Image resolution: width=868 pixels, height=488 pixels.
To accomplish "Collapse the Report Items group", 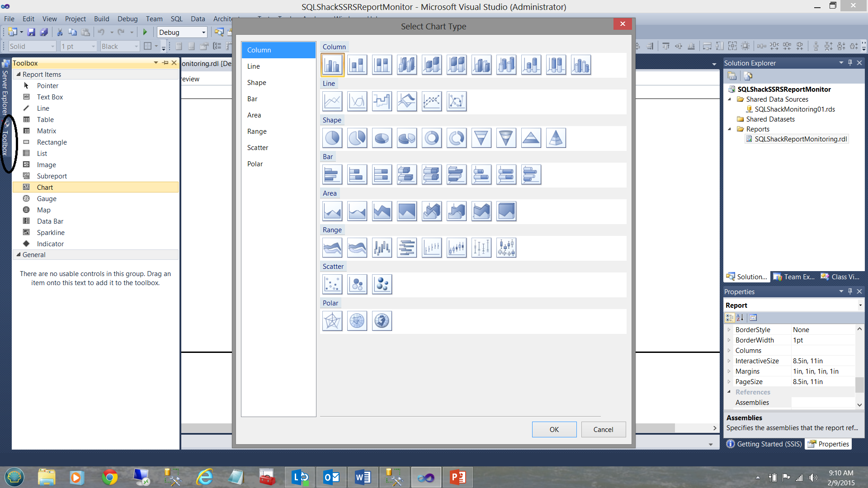I will (19, 74).
